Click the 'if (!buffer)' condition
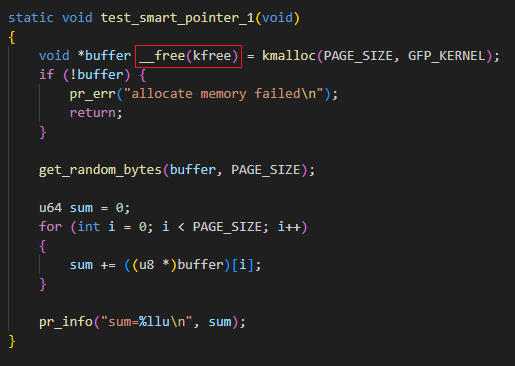 [85, 75]
